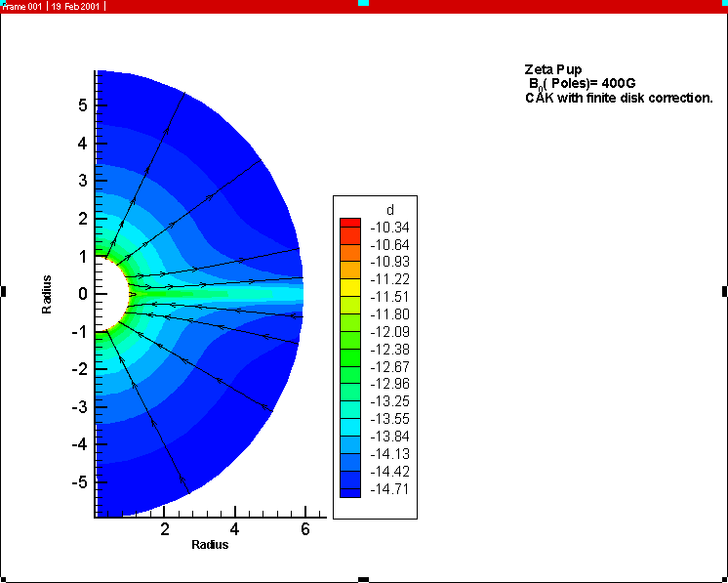Viewport: 728px width, 583px height.
Task: Select the 'CAK with finite disk correction.' text
Action: (x=619, y=98)
